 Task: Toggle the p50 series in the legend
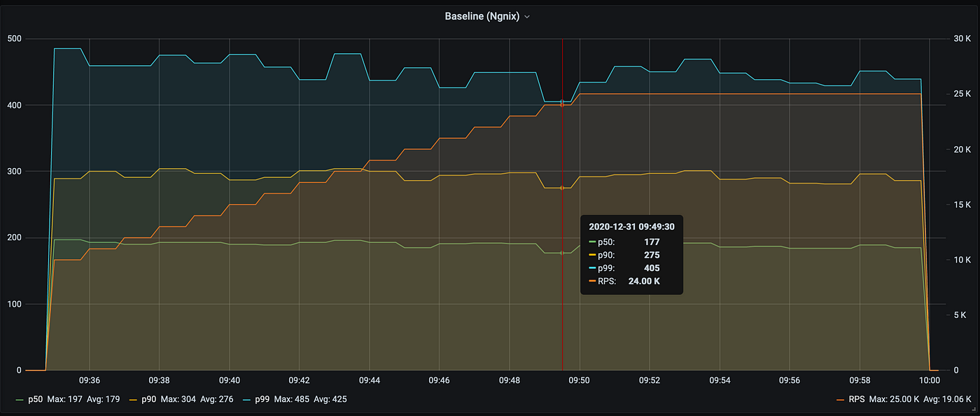pos(34,399)
